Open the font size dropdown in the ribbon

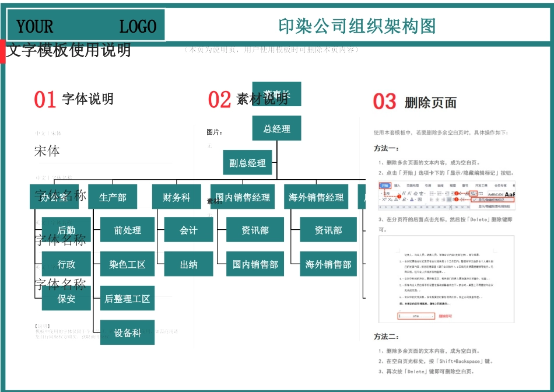(398, 193)
